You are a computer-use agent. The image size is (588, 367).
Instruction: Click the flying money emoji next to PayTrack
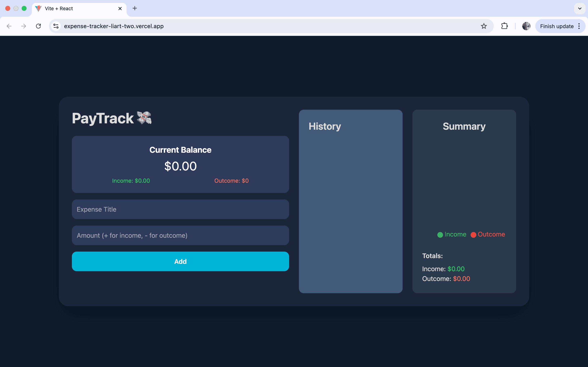click(144, 118)
